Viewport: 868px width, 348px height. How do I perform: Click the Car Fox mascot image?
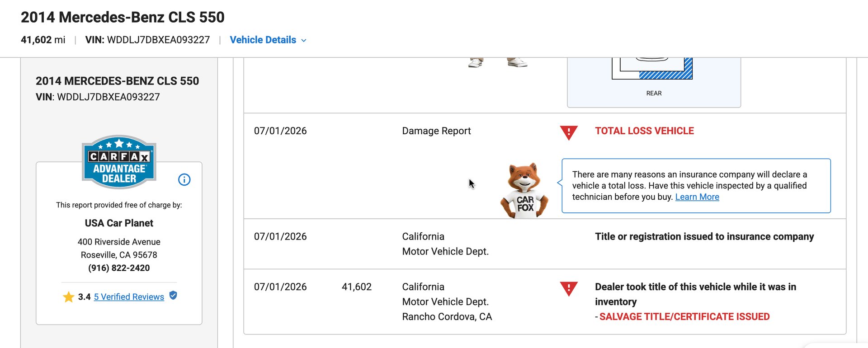pos(524,191)
